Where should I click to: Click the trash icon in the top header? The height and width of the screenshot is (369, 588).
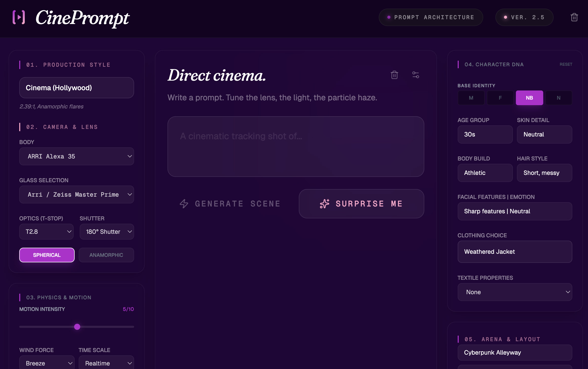pyautogui.click(x=574, y=17)
